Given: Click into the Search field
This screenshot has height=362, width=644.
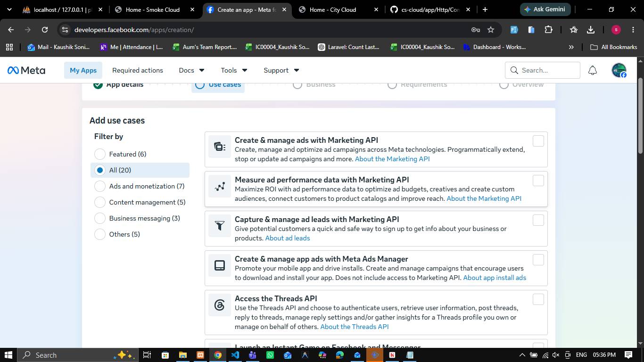Looking at the screenshot, I should tap(543, 70).
